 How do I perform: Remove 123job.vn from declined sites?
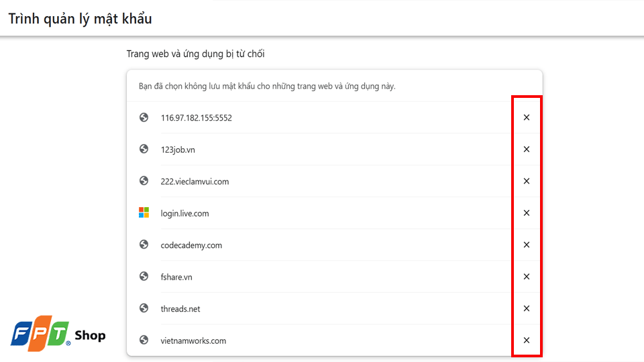(527, 149)
